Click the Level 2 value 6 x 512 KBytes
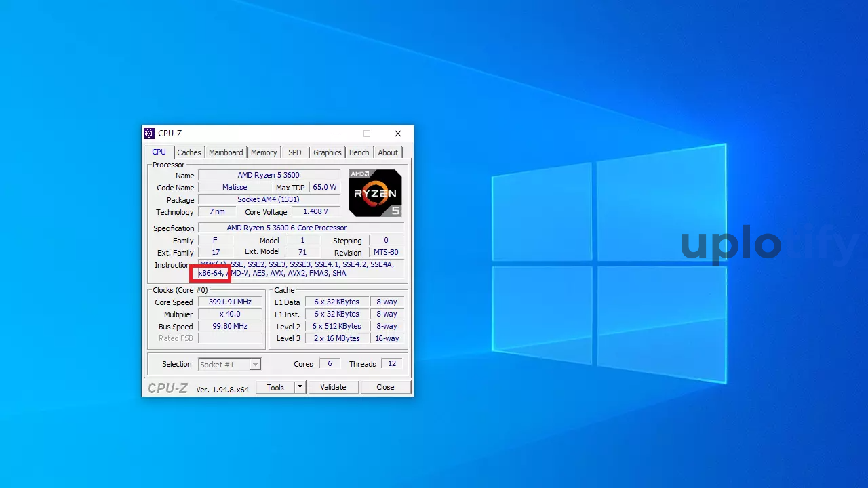 (337, 326)
